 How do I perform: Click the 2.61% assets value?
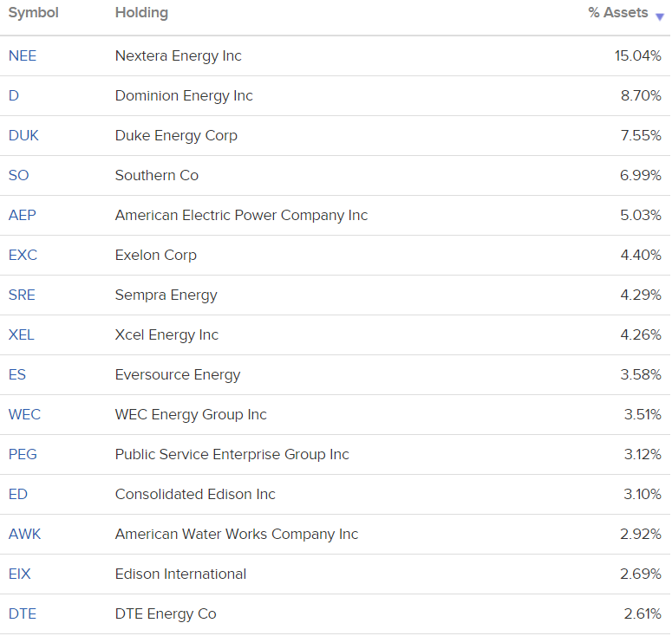point(643,613)
